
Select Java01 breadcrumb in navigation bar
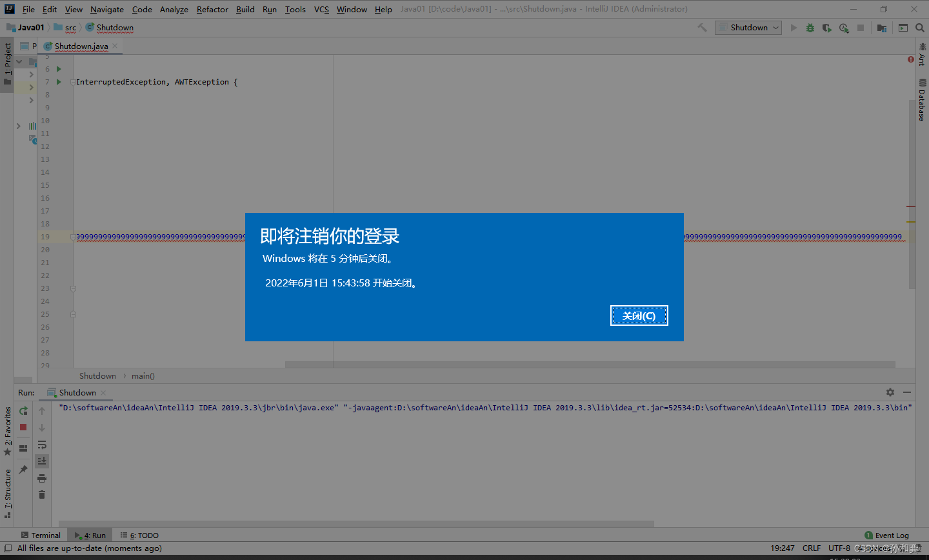point(25,28)
